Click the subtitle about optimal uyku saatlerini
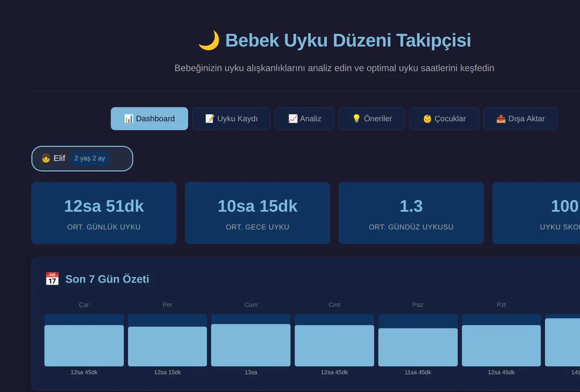 click(x=334, y=68)
